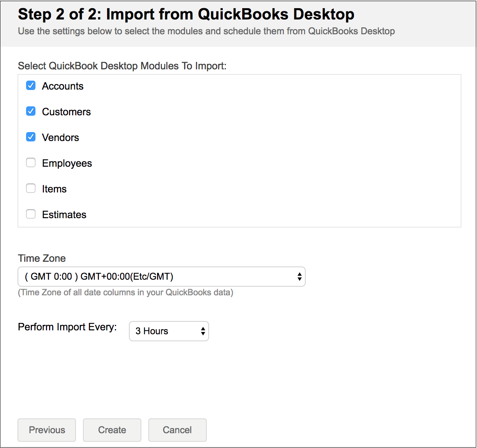Image resolution: width=477 pixels, height=448 pixels.
Task: Uncheck the Customers module checkbox
Action: 31,111
